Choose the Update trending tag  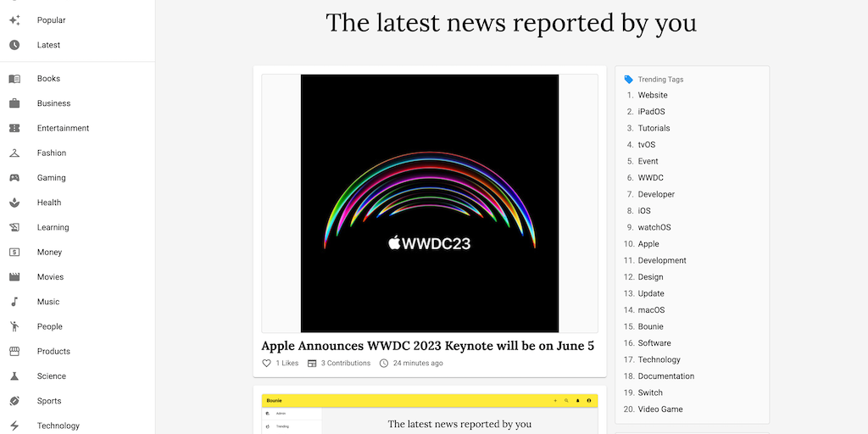651,293
